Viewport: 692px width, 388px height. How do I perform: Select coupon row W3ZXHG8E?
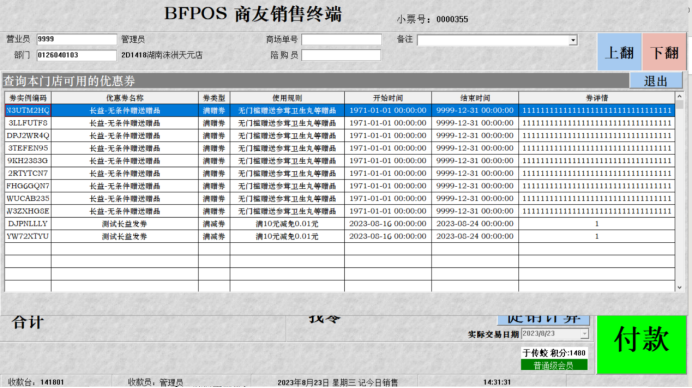pyautogui.click(x=339, y=211)
